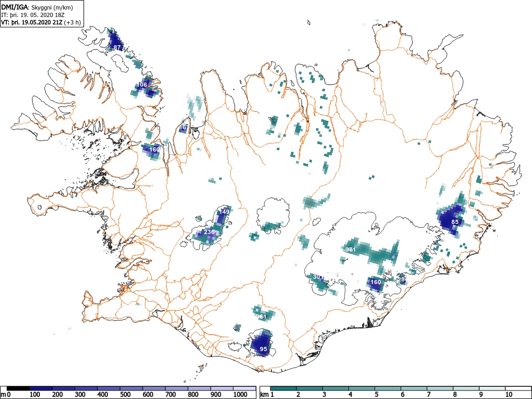Pick the 400–500 m legend swatch

click(109, 388)
